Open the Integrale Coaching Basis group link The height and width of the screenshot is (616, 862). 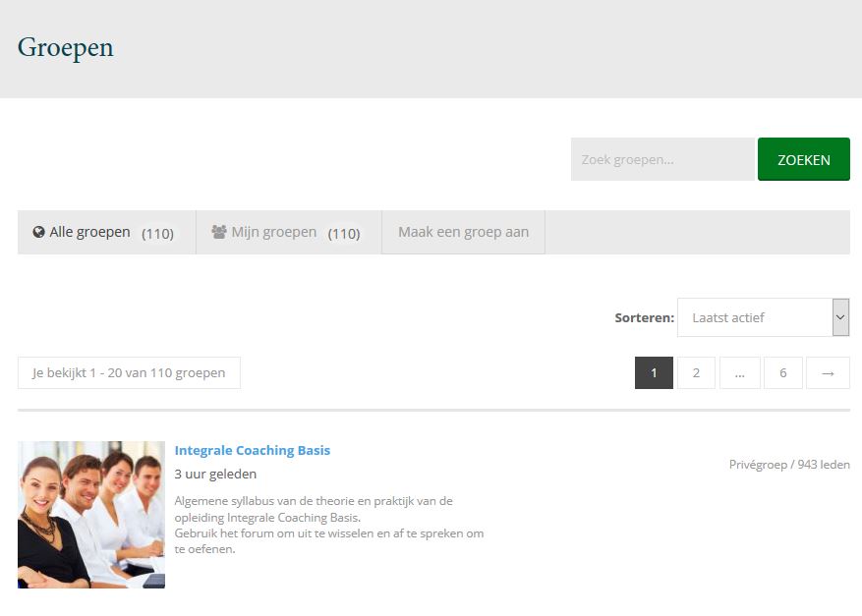point(253,451)
